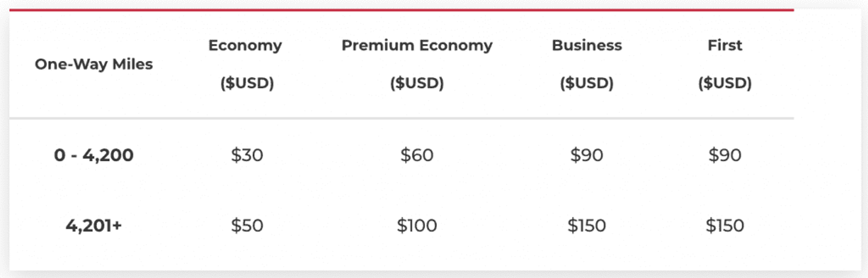Click the $50 Economy fare cell
868x278 pixels.
pos(247,225)
